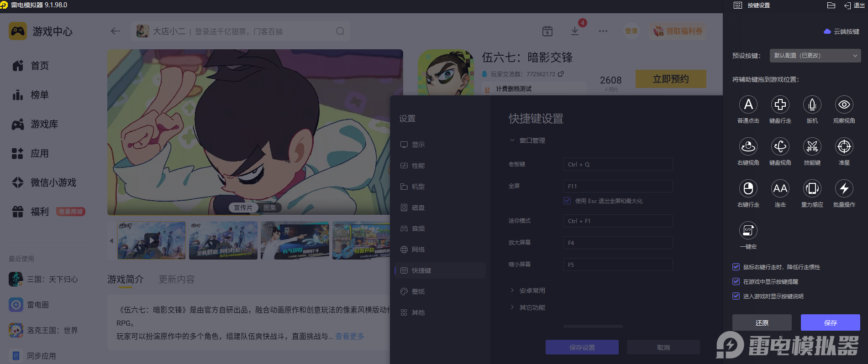Click the 全屏 shortcut field showing F11
Screen dimensions: 868x364
618,186
